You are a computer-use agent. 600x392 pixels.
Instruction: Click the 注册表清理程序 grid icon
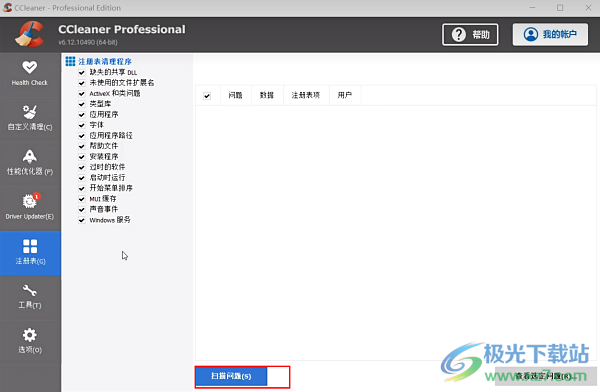click(70, 61)
